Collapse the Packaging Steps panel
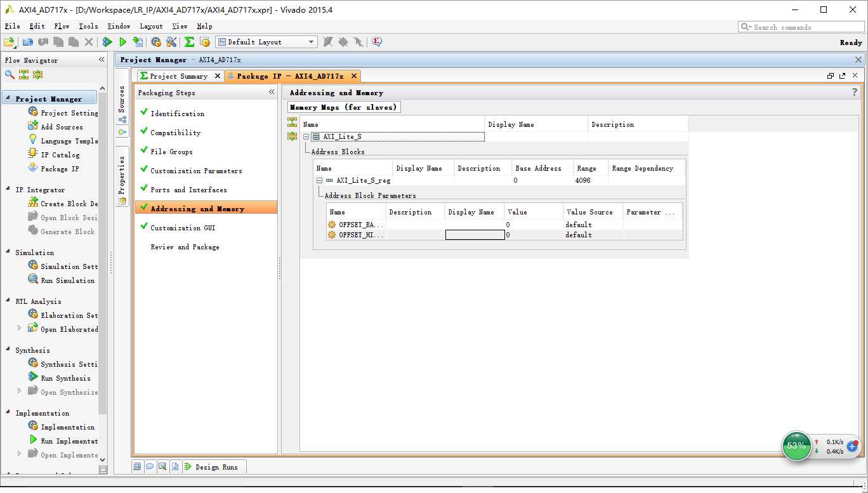Image resolution: width=868 pixels, height=493 pixels. [272, 92]
